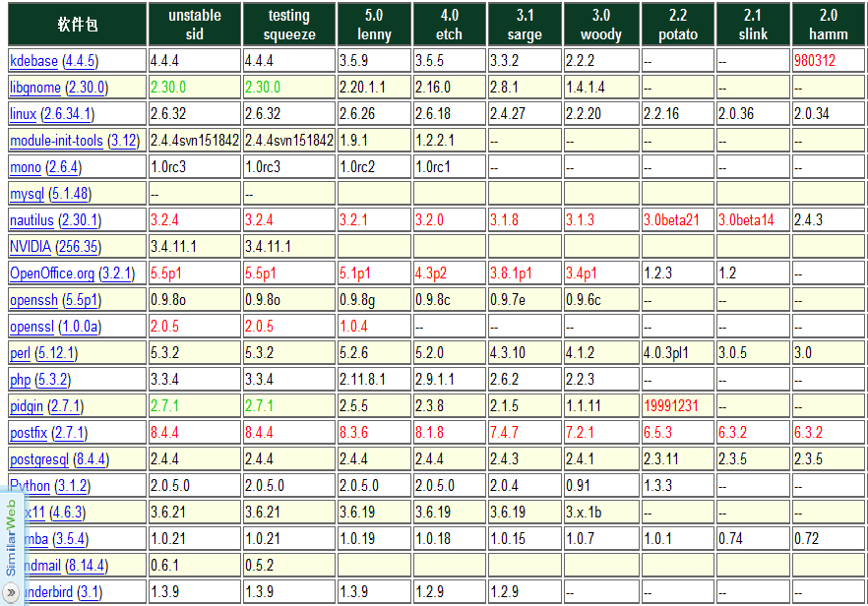The height and width of the screenshot is (606, 868).
Task: Follow the sendmail 8.14.4 version link
Action: pyautogui.click(x=87, y=566)
